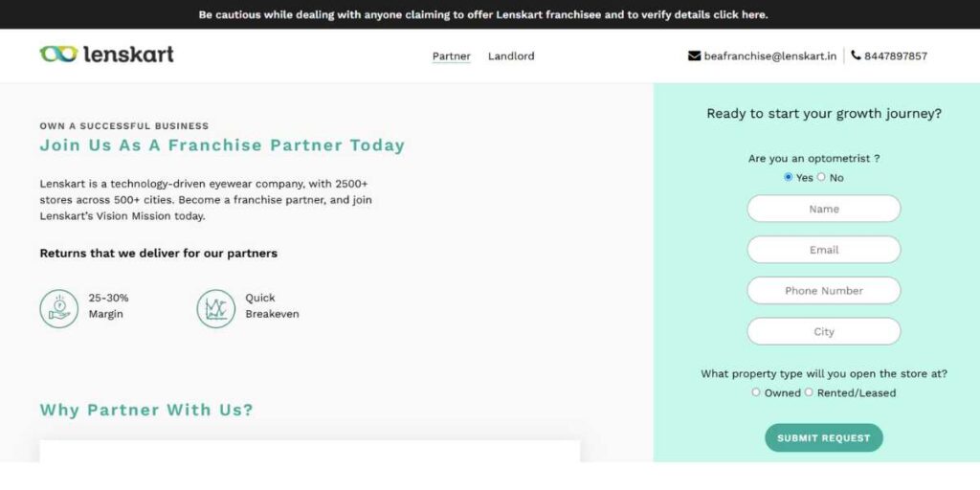Image resolution: width=980 pixels, height=490 pixels.
Task: Click phone number 8447897857
Action: (x=896, y=56)
